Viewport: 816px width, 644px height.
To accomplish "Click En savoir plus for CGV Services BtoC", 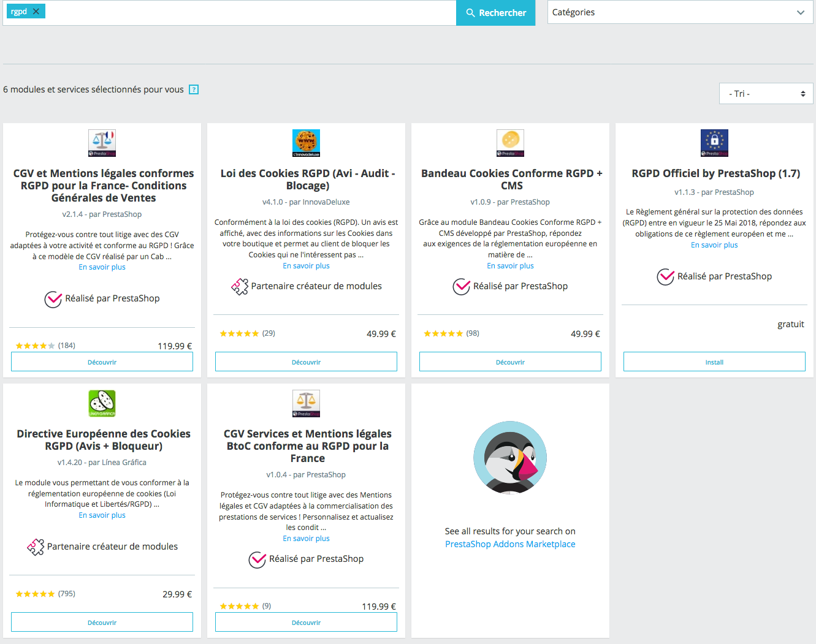I will click(306, 539).
